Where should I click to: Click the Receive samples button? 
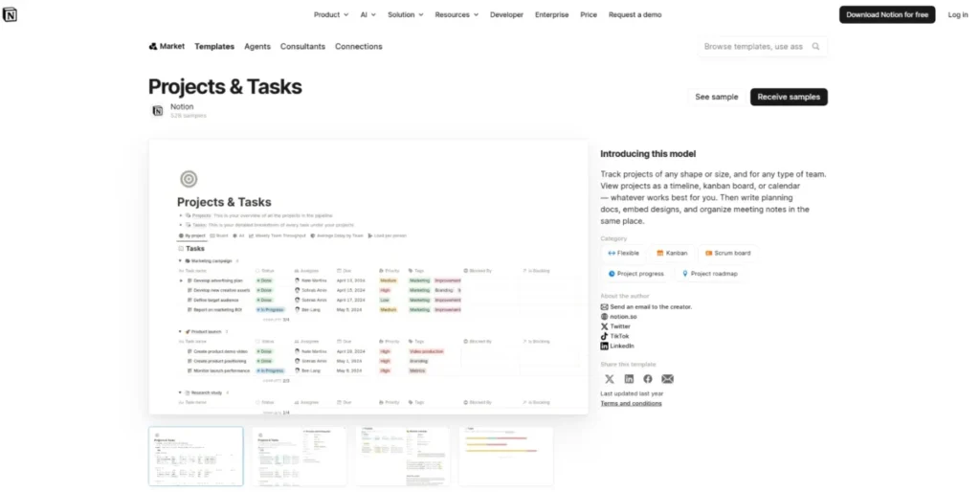(x=789, y=97)
